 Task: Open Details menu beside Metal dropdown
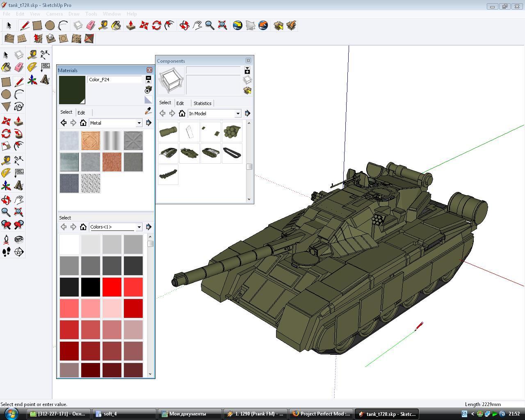(x=148, y=123)
